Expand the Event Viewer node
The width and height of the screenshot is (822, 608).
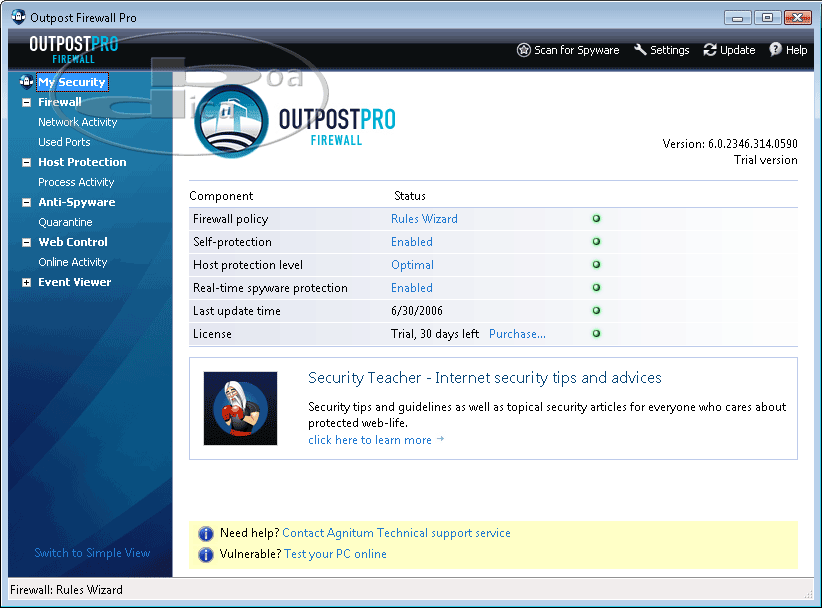pos(26,283)
